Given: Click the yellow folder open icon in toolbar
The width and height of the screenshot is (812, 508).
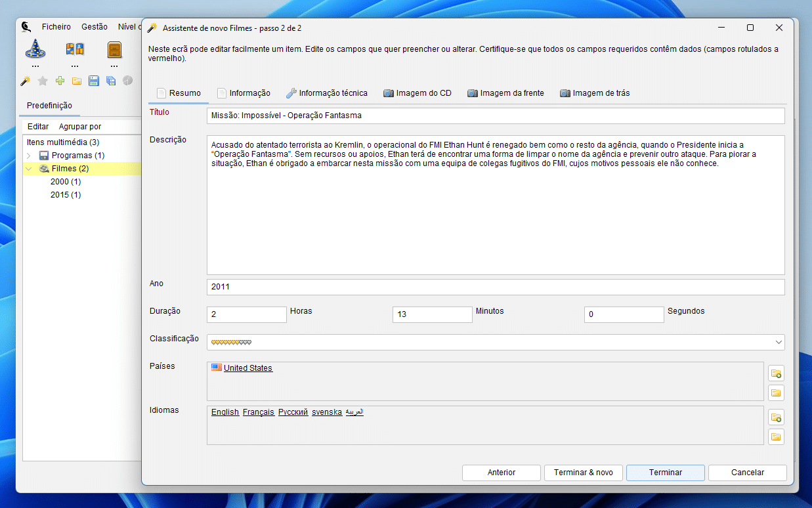Looking at the screenshot, I should click(x=77, y=81).
